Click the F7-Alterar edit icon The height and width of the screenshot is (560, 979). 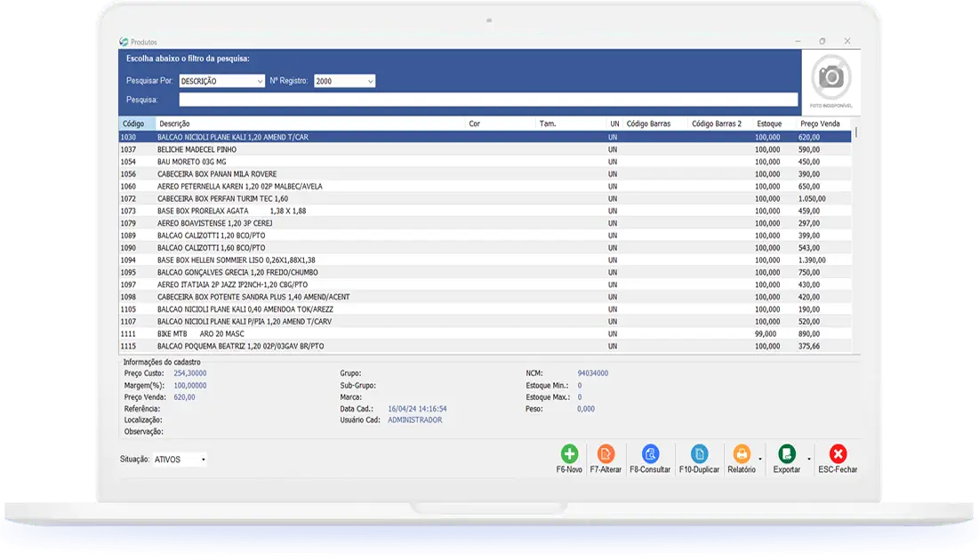coord(606,454)
